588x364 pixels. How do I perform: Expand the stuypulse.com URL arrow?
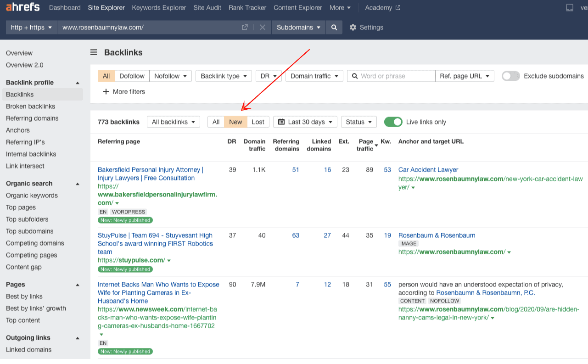pos(169,261)
